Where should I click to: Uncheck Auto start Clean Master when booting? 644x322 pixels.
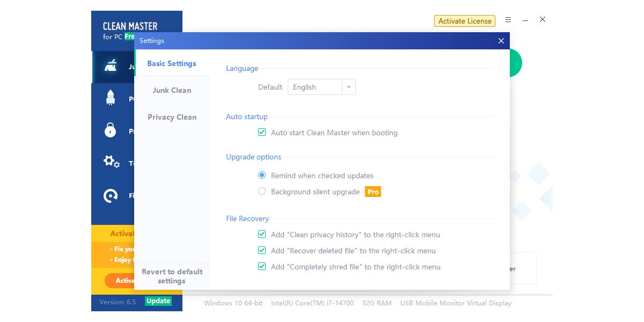(262, 132)
